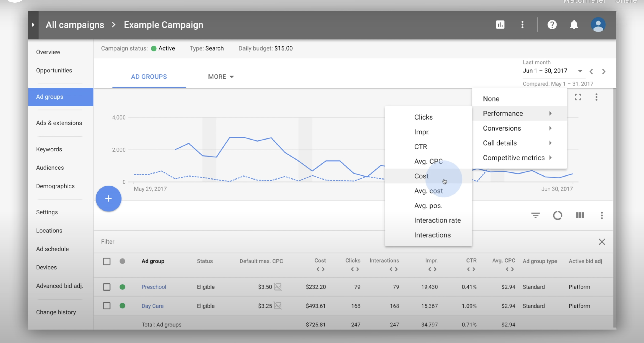Click the help question mark icon
Screen dimensions: 644x343
pos(552,25)
